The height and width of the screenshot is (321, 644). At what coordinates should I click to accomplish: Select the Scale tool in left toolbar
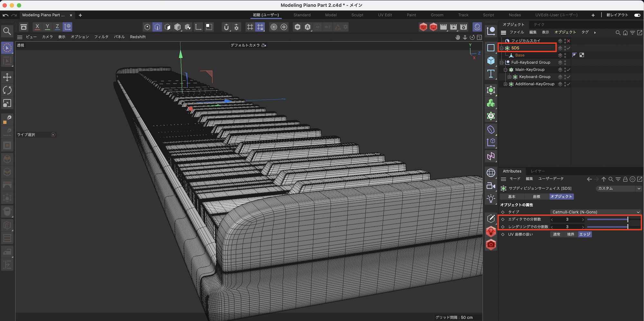coord(7,103)
